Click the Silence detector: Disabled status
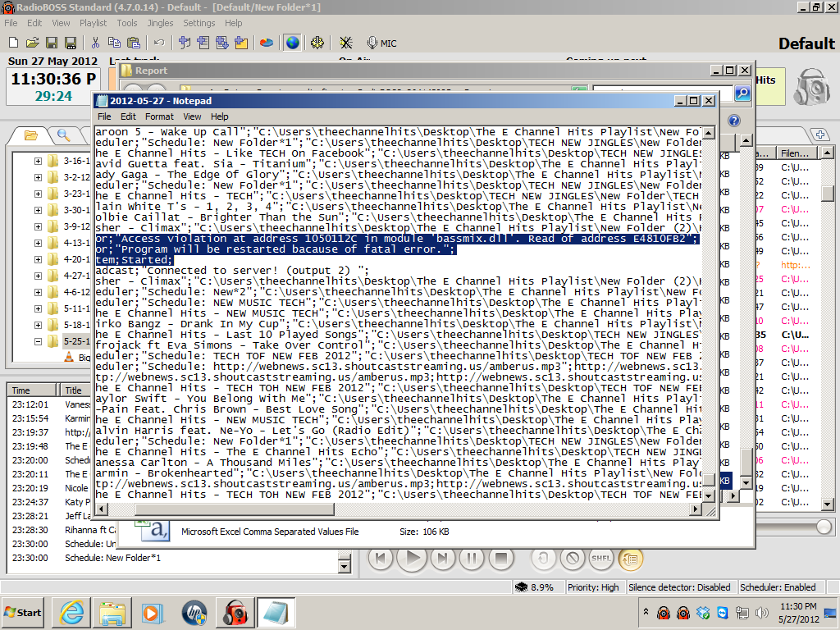This screenshot has height=630, width=840. pos(679,587)
